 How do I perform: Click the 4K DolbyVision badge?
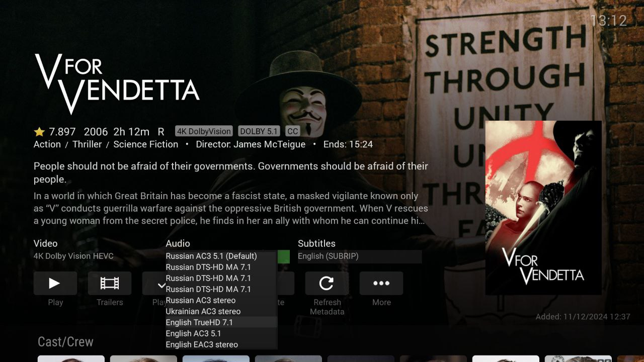point(204,131)
